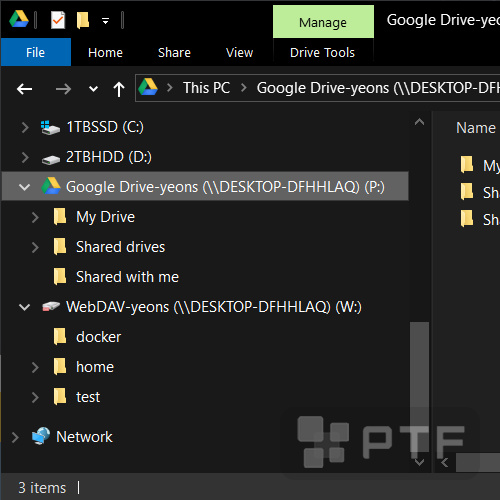Select WebDAV-yeons (W:) network drive
This screenshot has height=500, width=500.
tap(214, 307)
